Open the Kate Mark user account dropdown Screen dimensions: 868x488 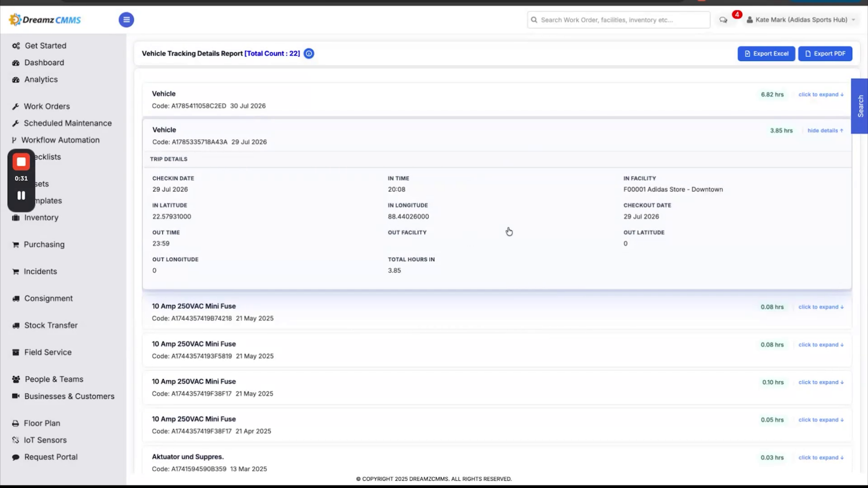click(801, 20)
